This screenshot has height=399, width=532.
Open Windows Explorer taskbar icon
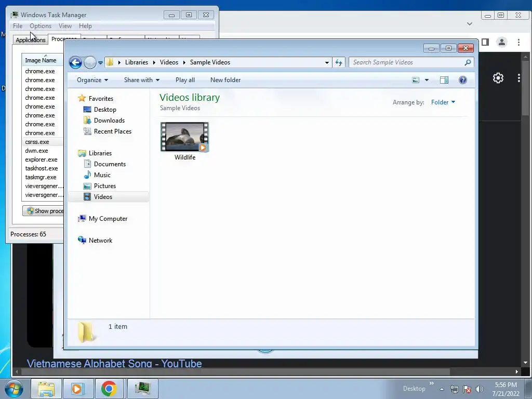(x=46, y=389)
